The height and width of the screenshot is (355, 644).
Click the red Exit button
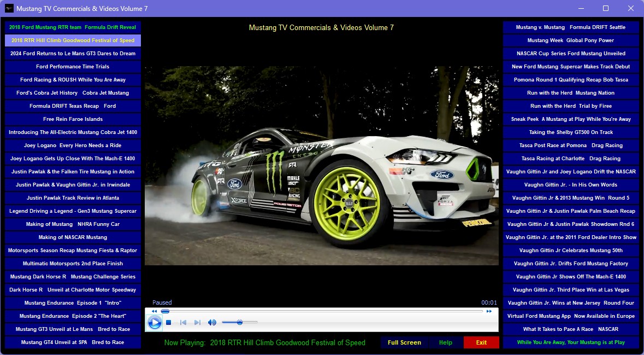(481, 342)
